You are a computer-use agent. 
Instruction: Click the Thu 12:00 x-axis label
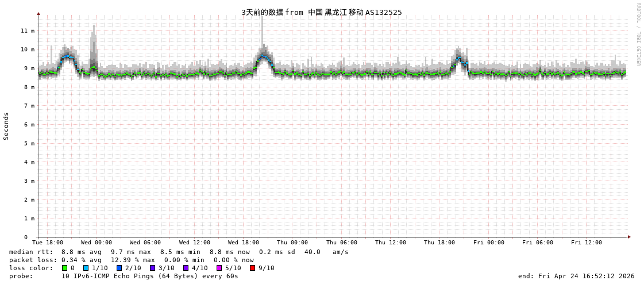coord(391,243)
